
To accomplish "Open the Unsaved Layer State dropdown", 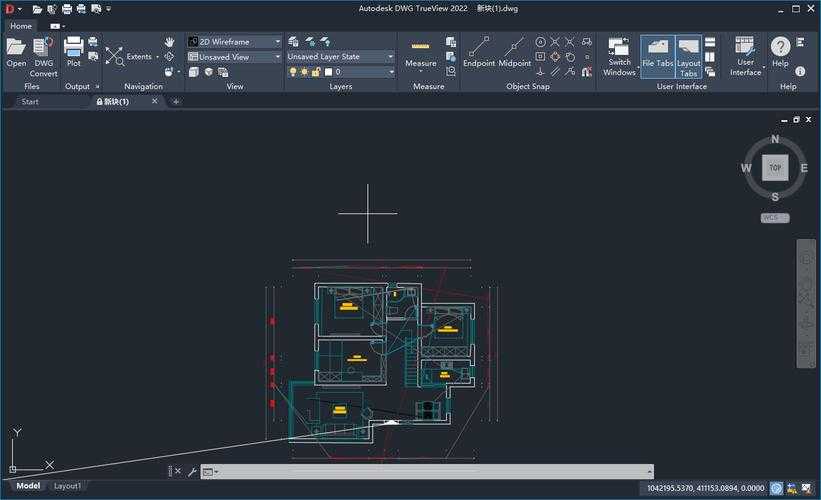I will click(390, 57).
